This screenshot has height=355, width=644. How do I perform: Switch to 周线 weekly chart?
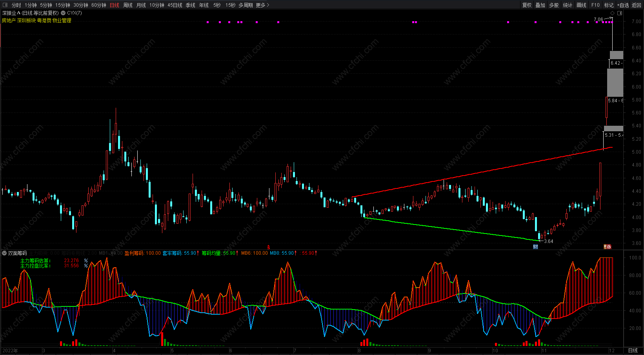click(128, 5)
